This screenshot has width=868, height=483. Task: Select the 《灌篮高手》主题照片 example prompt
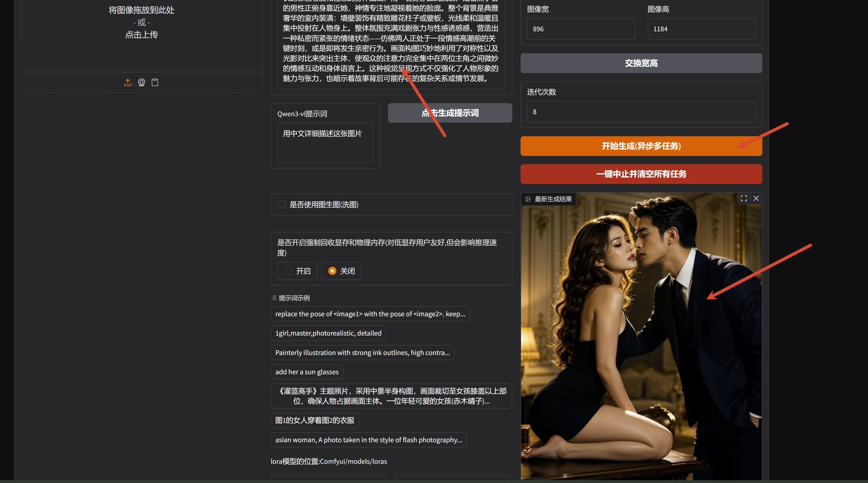[x=391, y=396]
